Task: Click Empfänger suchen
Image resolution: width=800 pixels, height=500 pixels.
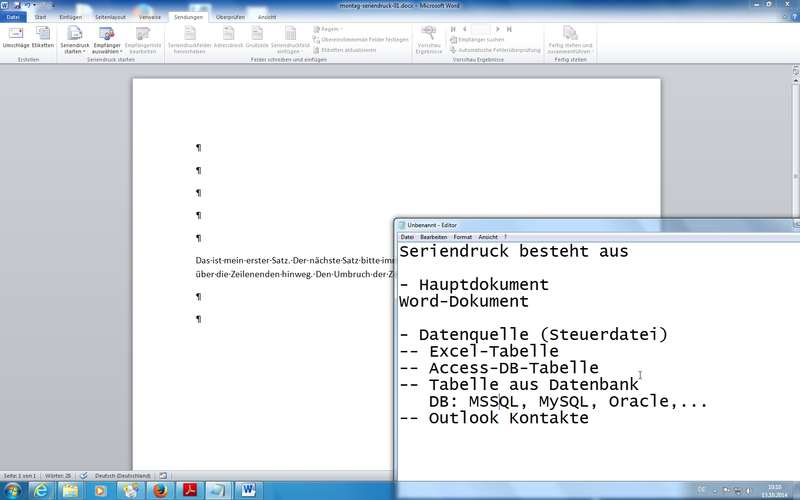Action: 477,39
